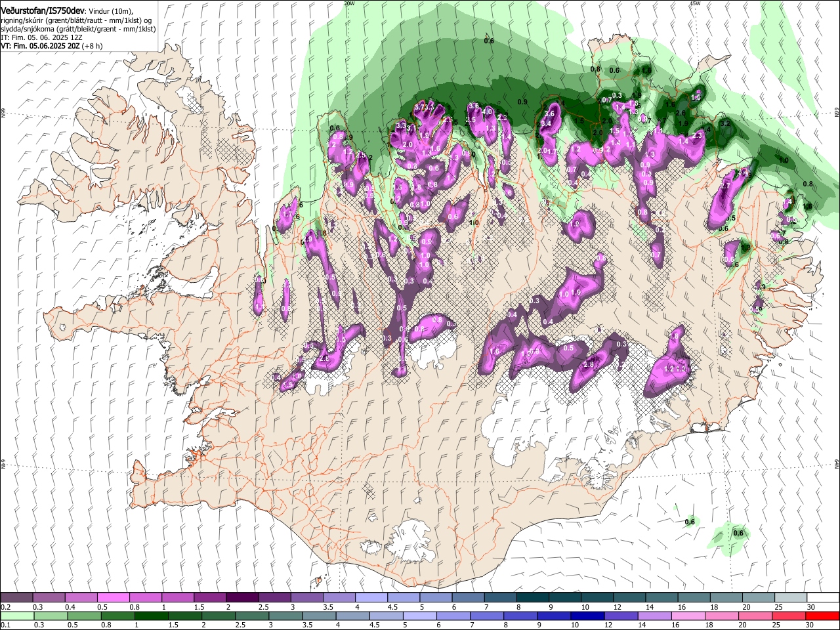Pick the bright pink snow-scale swatch 0.5–0.8
840x630 pixels.
(113, 597)
